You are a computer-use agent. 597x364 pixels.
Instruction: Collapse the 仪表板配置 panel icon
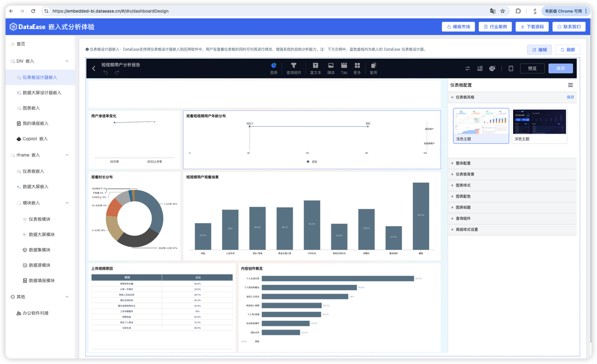[570, 85]
